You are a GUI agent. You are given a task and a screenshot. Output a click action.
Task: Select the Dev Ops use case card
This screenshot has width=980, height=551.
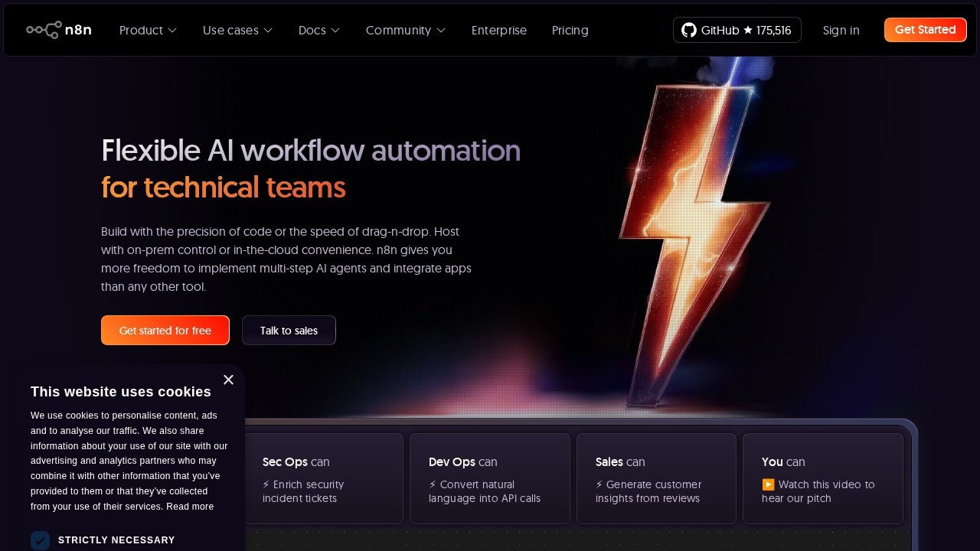tap(490, 479)
